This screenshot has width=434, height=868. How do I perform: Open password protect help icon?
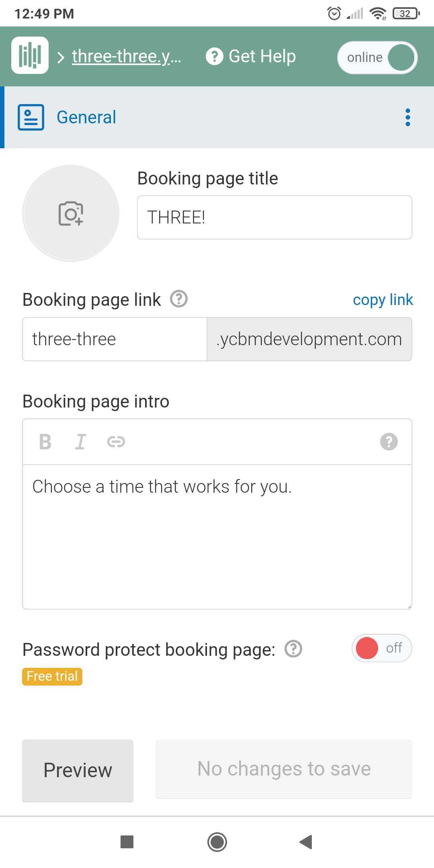pos(293,649)
